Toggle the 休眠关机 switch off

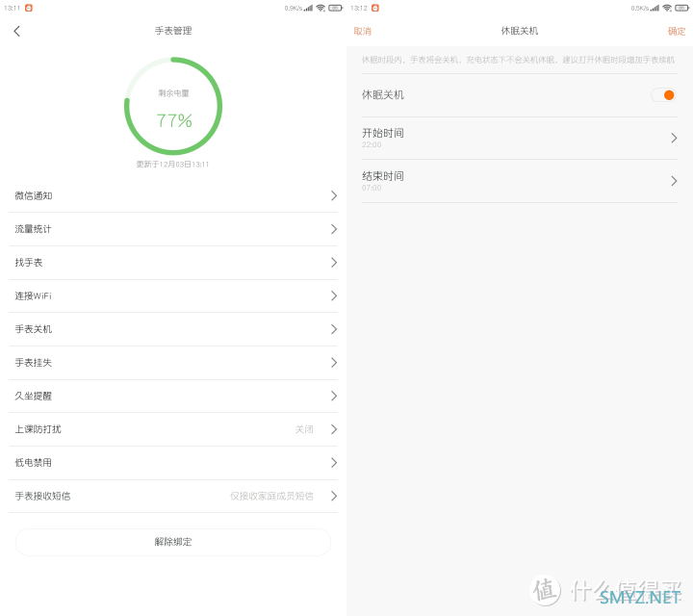(x=664, y=95)
